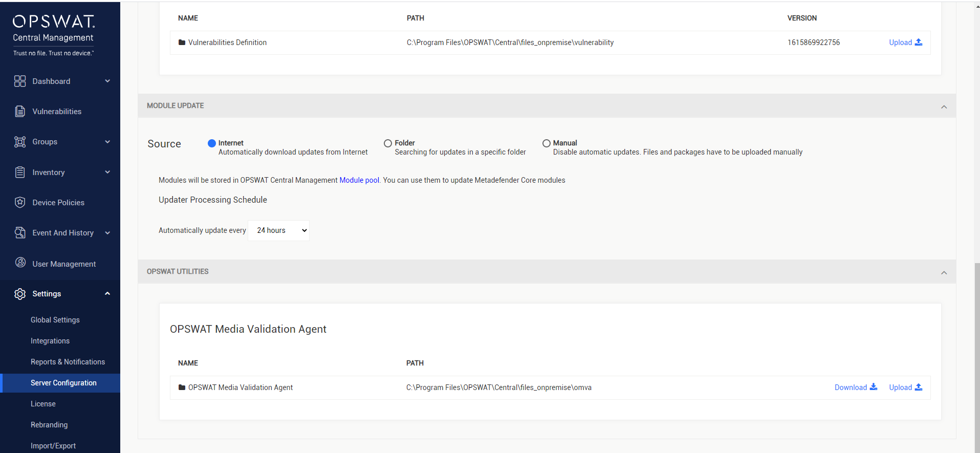Click upload arrow icon for Media Validation Agent
The width and height of the screenshot is (980, 453).
(919, 387)
